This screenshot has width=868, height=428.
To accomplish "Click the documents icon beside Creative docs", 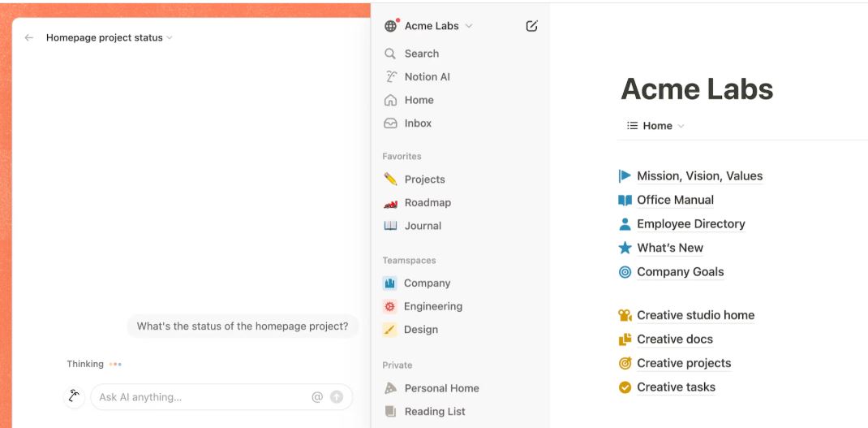I will 625,339.
